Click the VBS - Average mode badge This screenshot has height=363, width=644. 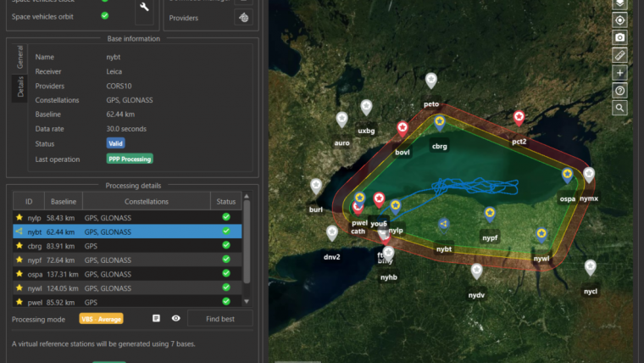[101, 319]
